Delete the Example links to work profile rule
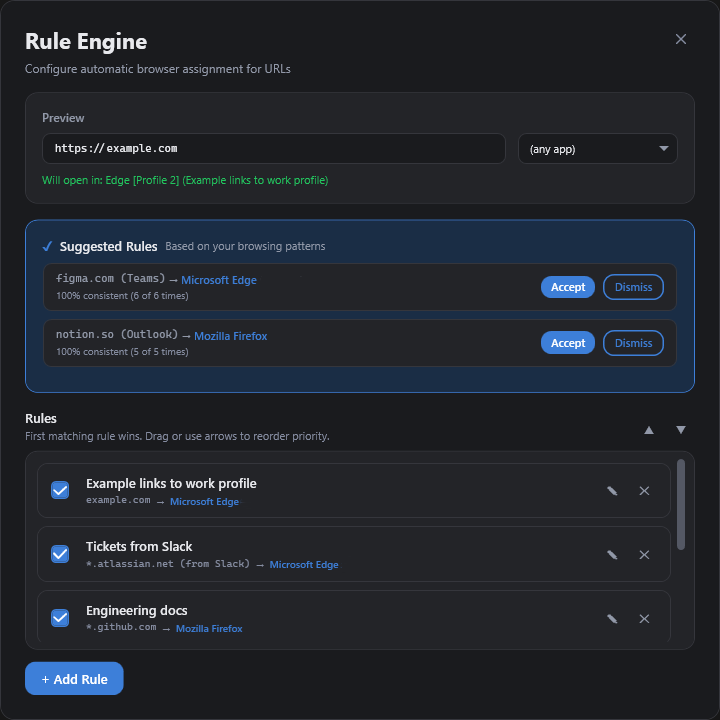 [644, 491]
